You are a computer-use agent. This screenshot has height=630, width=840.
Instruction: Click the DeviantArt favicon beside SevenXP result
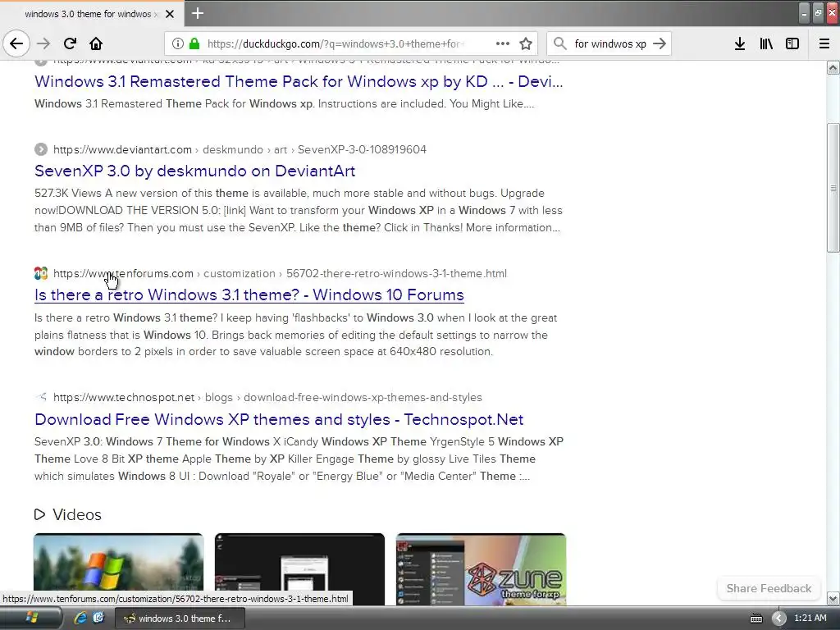tap(41, 149)
